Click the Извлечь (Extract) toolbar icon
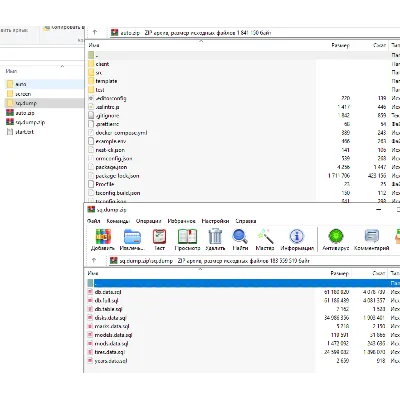 point(132,240)
